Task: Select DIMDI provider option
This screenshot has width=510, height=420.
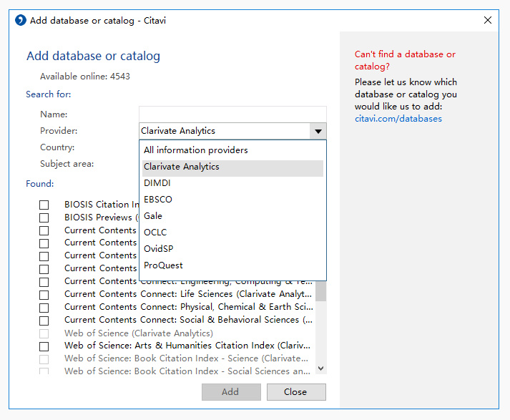Action: click(157, 183)
